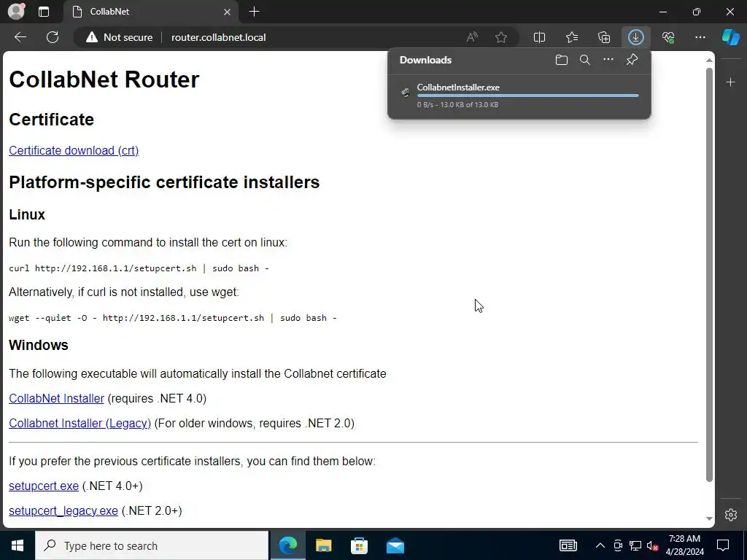Screen dimensions: 747x560
Task: Click the CollabnetInstaller.exe file name
Action: pyautogui.click(x=458, y=87)
